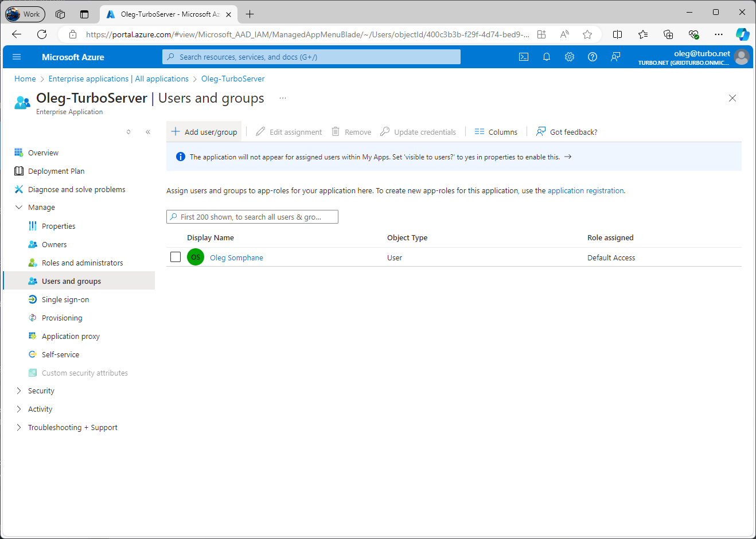The height and width of the screenshot is (539, 756).
Task: Open Azure Cloud Shell from the top bar
Action: 523,57
